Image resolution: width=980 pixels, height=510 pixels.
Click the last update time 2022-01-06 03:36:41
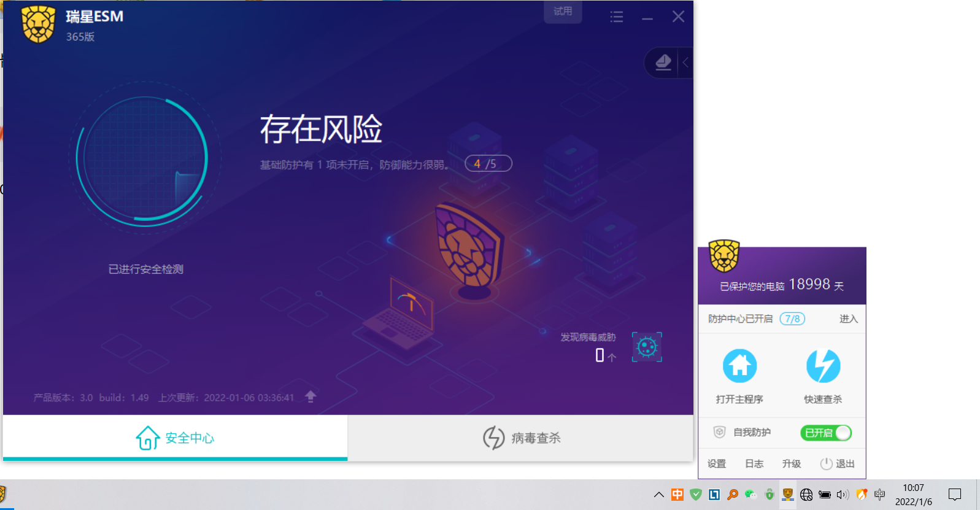249,398
